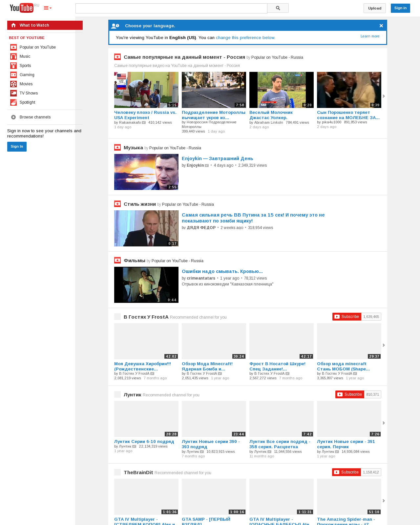Open Gaming in the sidebar
Viewport: 420px width, 525px height.
click(x=27, y=75)
